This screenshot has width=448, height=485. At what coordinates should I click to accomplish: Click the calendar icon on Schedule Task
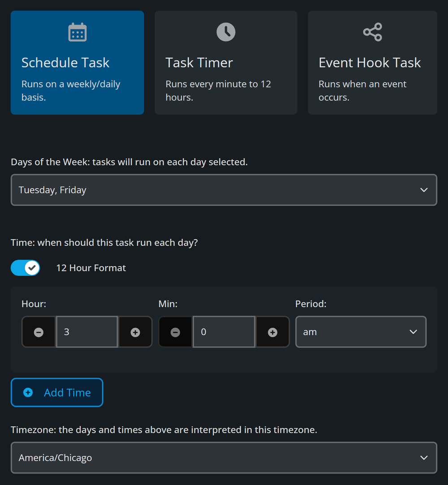[x=78, y=32]
